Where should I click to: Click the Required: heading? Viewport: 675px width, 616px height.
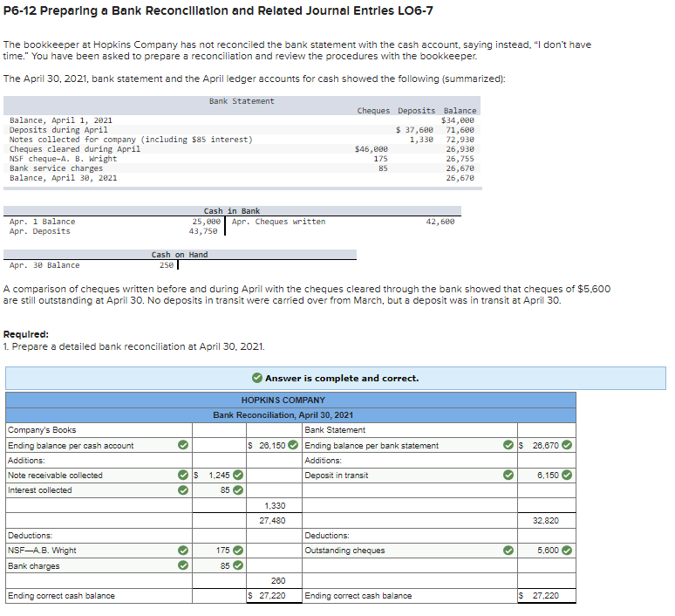[26, 334]
